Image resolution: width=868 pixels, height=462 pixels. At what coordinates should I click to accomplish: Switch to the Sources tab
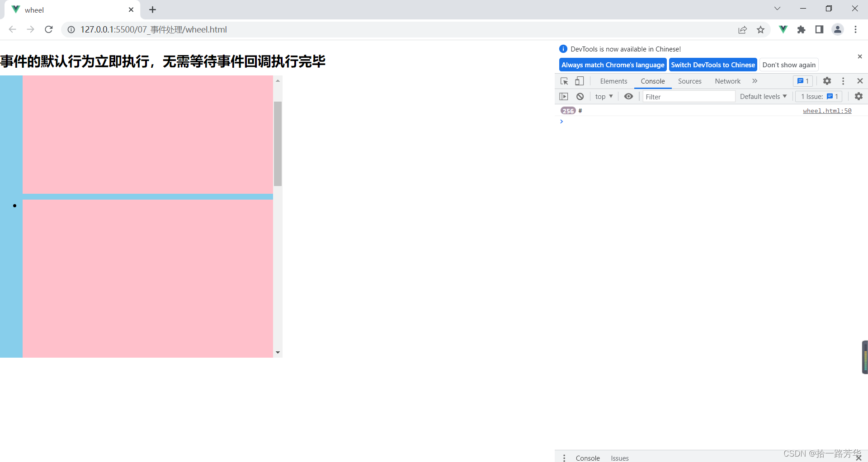coord(689,81)
